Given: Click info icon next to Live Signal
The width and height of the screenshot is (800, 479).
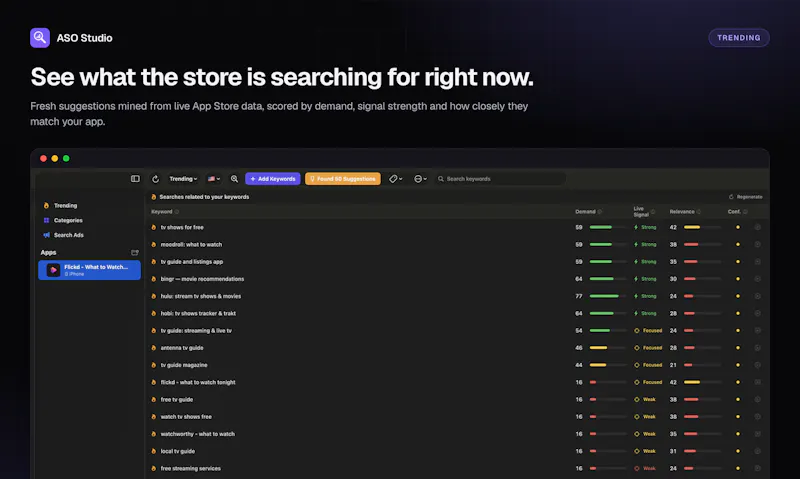Looking at the screenshot, I should 653,212.
